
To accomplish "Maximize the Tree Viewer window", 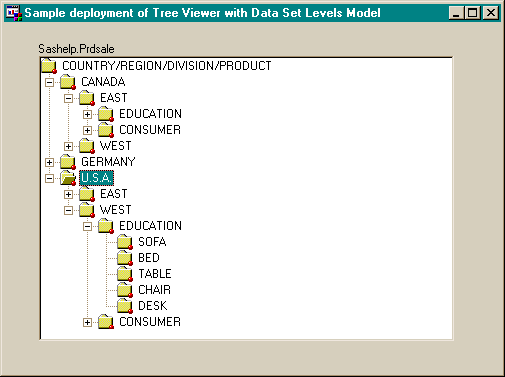I will (472, 13).
